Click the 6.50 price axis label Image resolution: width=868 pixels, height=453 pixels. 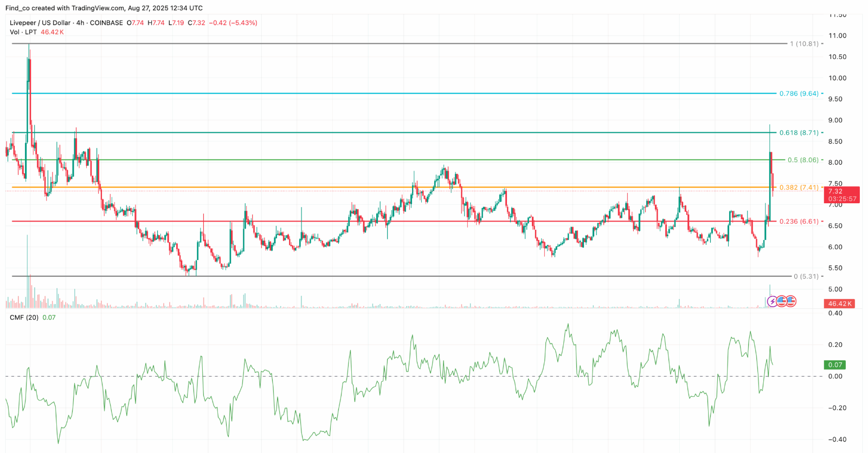click(x=835, y=226)
